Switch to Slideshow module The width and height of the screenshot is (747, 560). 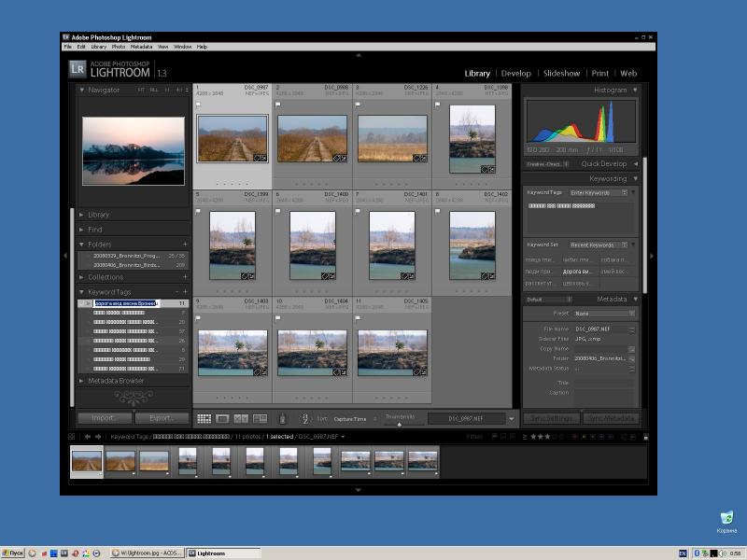(x=562, y=74)
